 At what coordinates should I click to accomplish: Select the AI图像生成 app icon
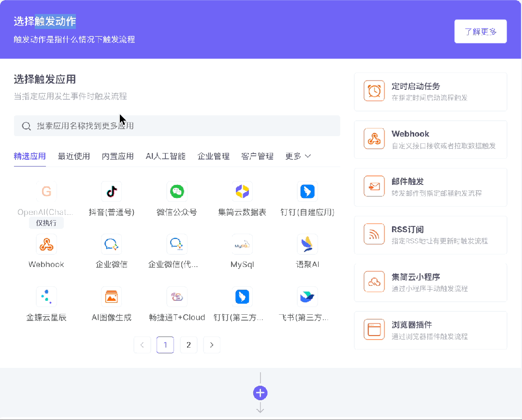click(x=112, y=296)
